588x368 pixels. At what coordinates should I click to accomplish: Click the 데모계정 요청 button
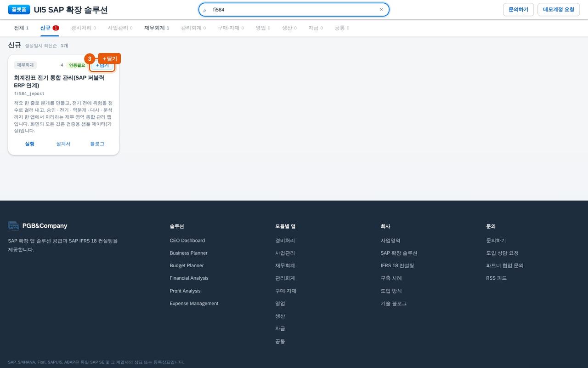point(559,10)
